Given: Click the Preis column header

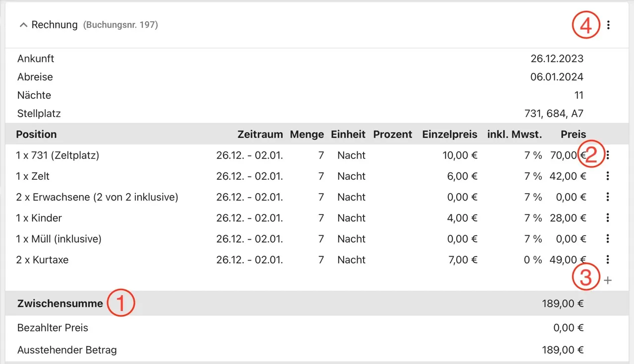Looking at the screenshot, I should 574,134.
